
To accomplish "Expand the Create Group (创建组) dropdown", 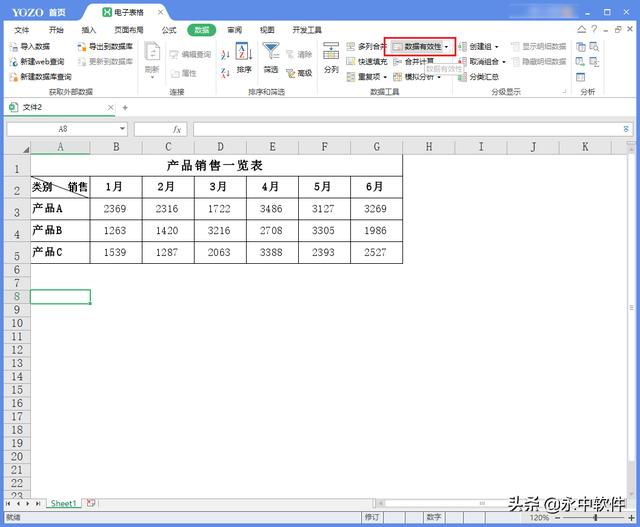I will (497, 47).
